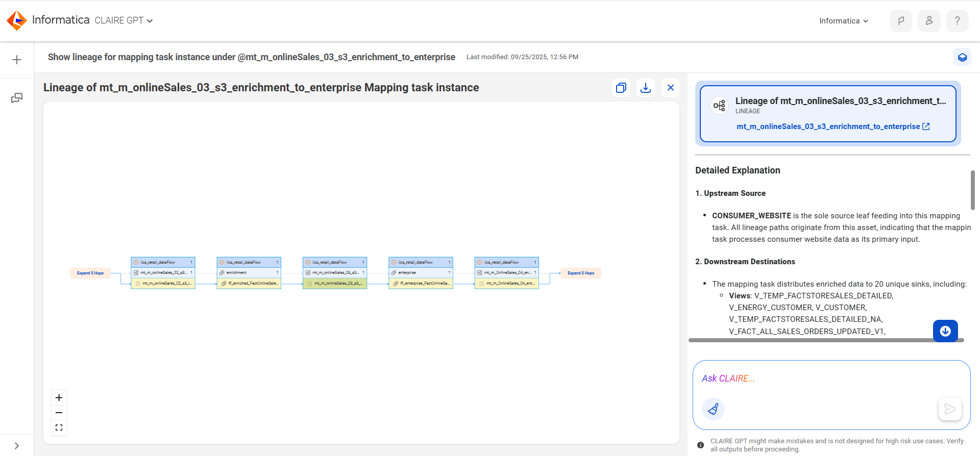The height and width of the screenshot is (456, 980).
Task: Select the yellow mt_m_OnlineSales_04_ent node
Action: 507,283
